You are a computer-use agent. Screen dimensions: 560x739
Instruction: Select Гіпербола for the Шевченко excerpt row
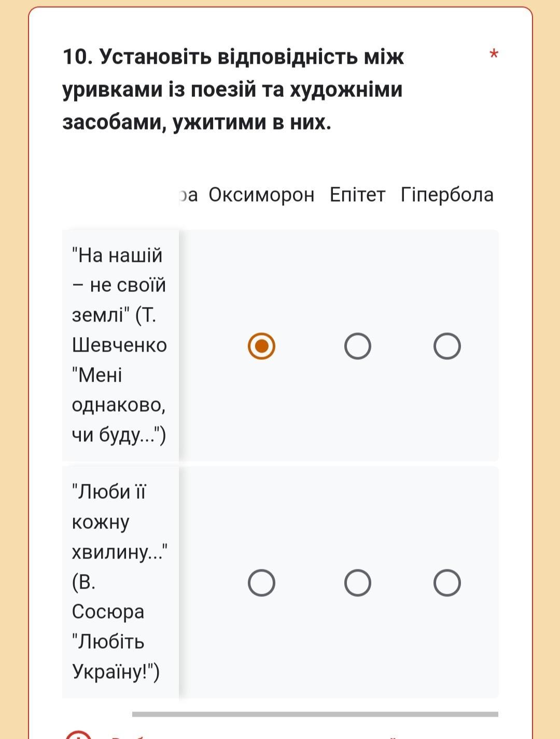click(x=447, y=346)
